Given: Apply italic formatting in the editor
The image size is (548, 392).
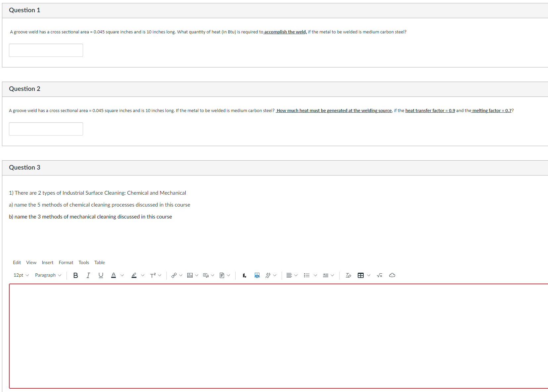Looking at the screenshot, I should [x=88, y=275].
